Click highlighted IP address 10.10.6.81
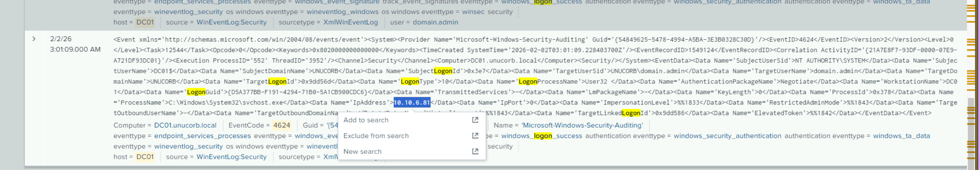This screenshot has height=170, width=980. [x=411, y=102]
